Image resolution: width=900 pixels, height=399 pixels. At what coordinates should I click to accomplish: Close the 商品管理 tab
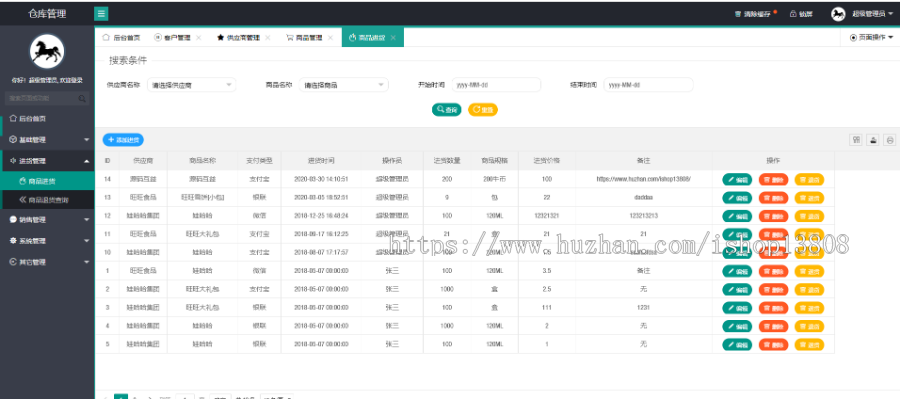point(331,38)
